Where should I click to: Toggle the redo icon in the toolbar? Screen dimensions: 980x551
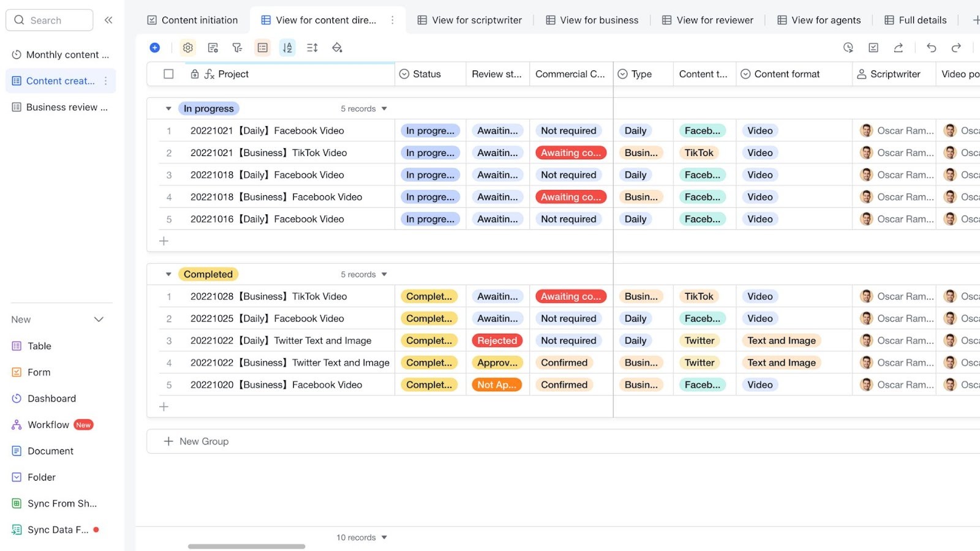tap(956, 47)
